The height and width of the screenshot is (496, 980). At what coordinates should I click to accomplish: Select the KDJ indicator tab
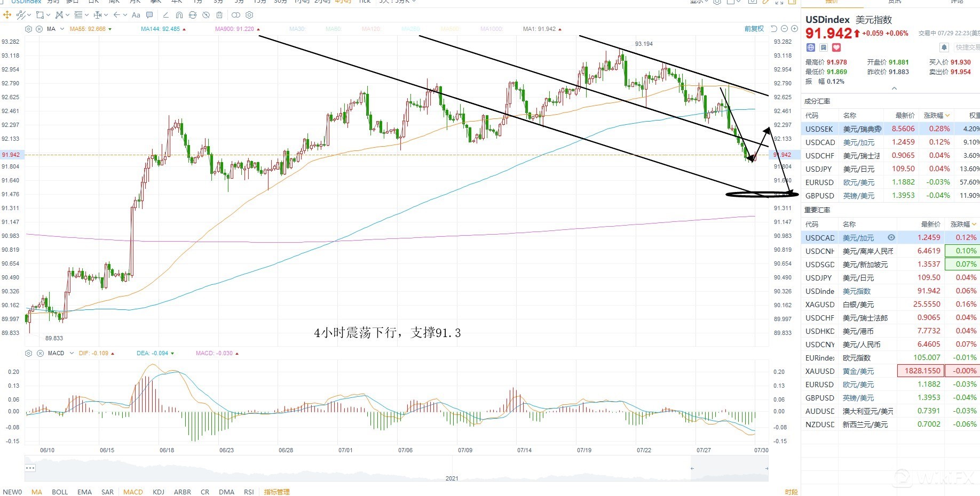coord(159,492)
